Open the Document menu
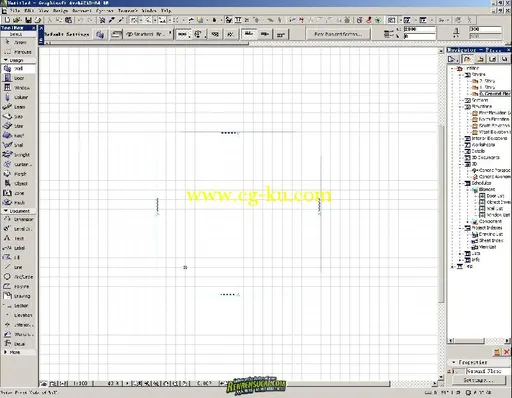 (82, 11)
